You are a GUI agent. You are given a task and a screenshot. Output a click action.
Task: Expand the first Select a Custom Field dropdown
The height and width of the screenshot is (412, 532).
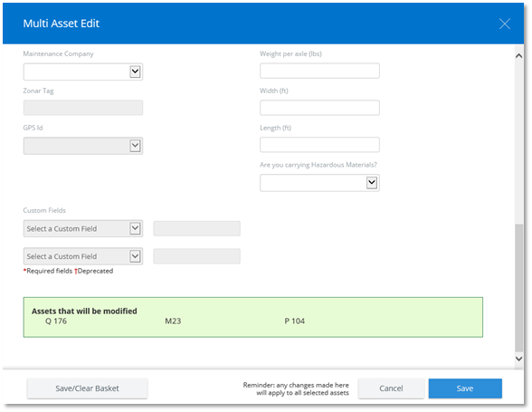(x=83, y=228)
